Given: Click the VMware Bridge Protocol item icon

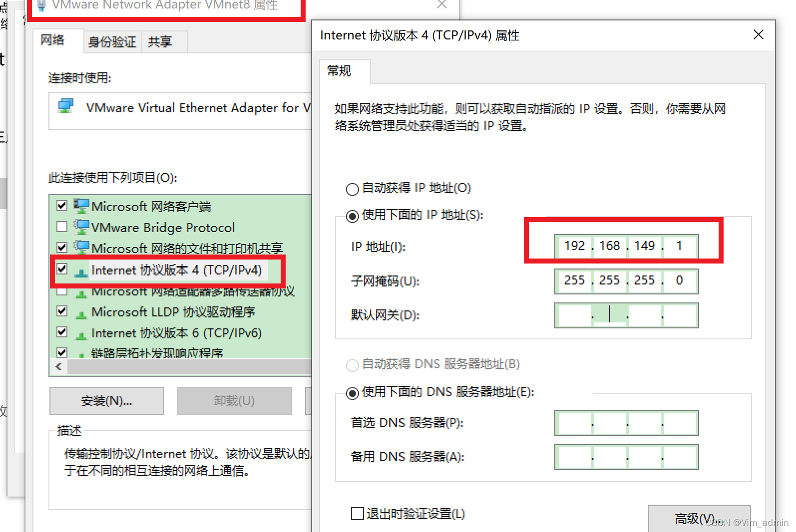Looking at the screenshot, I should tap(81, 227).
